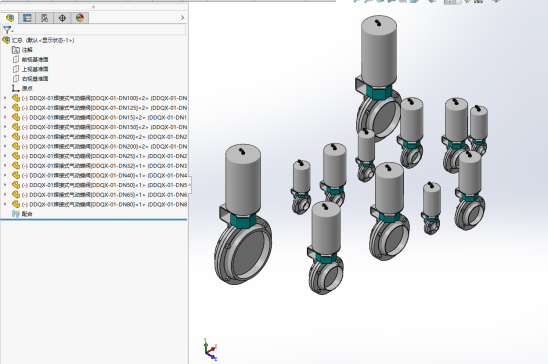Select the 前视基准面 front plane
The image size is (548, 364).
(35, 60)
